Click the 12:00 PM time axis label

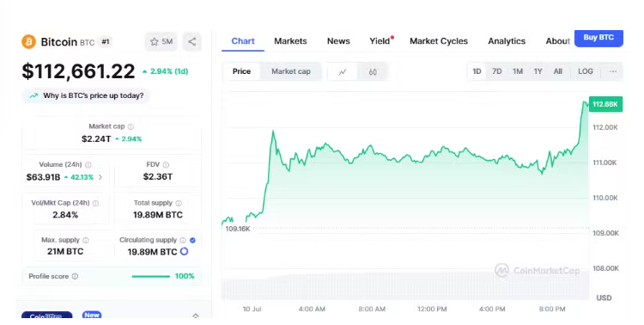click(432, 309)
